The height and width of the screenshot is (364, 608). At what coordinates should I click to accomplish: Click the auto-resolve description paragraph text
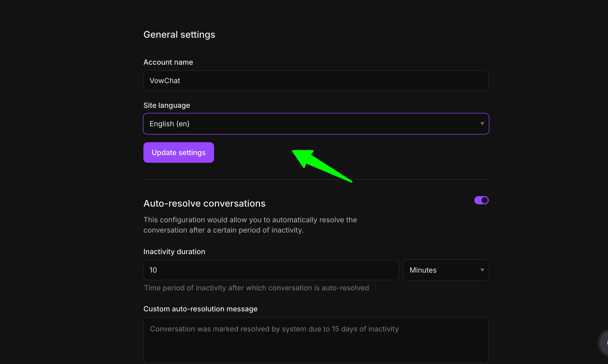[250, 225]
